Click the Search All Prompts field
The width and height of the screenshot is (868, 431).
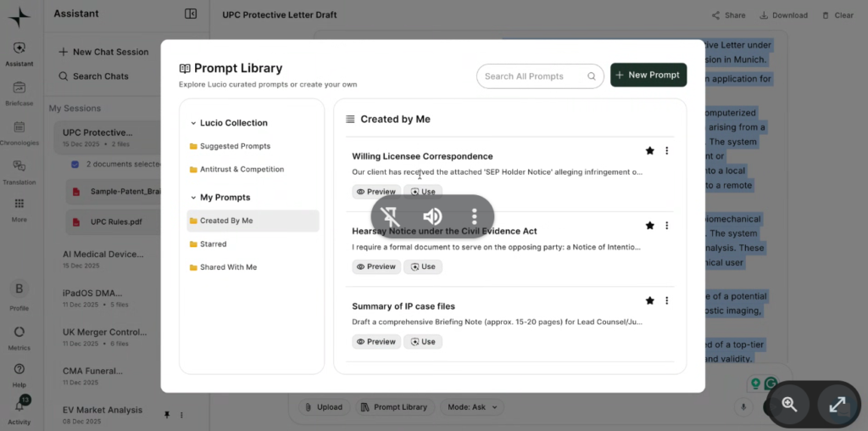[532, 76]
